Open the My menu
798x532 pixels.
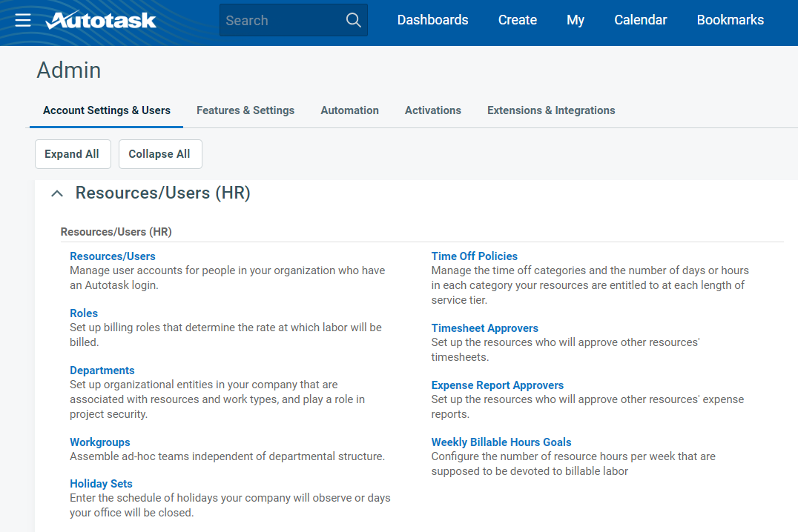click(576, 20)
